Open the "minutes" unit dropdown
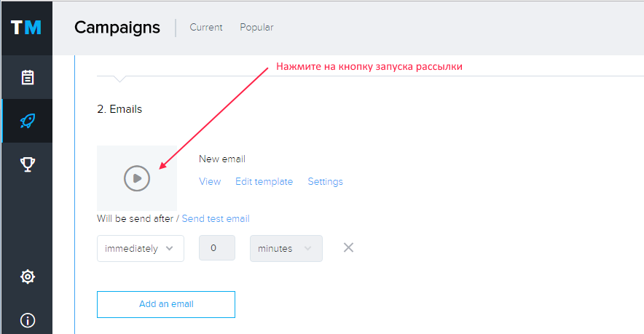644x334 pixels. pyautogui.click(x=286, y=248)
